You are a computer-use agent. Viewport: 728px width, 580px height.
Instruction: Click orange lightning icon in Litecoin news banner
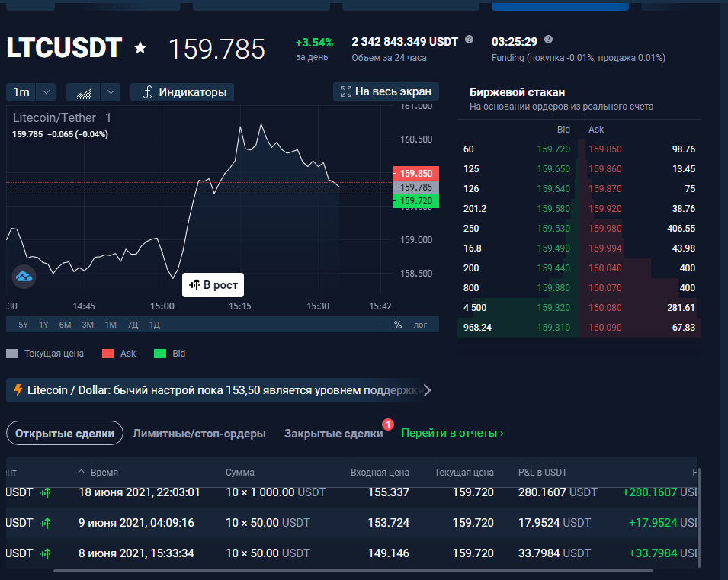[18, 390]
